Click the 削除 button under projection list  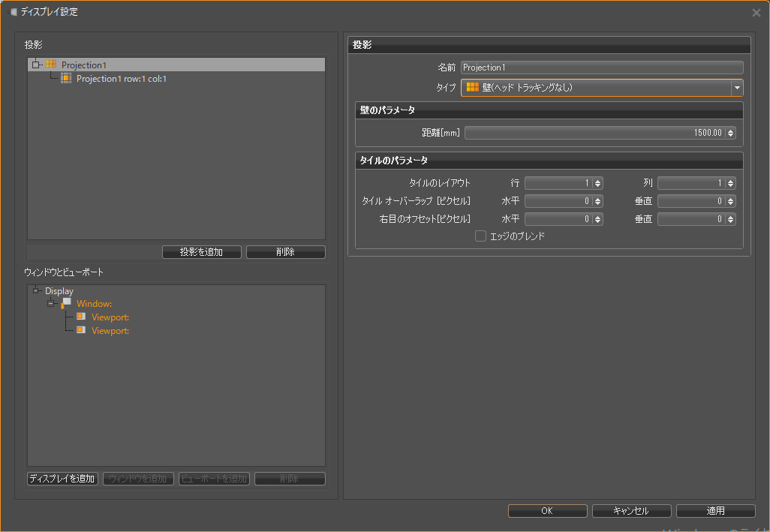click(285, 252)
